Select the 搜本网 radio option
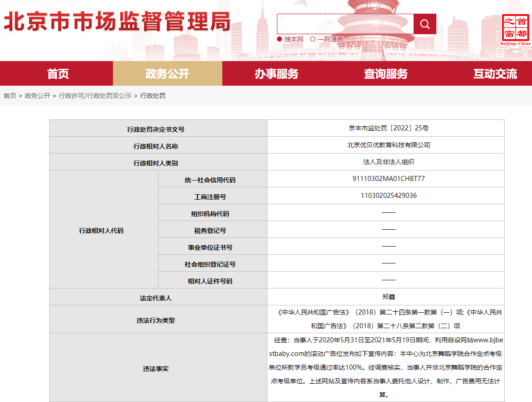The width and height of the screenshot is (532, 402). [x=280, y=39]
